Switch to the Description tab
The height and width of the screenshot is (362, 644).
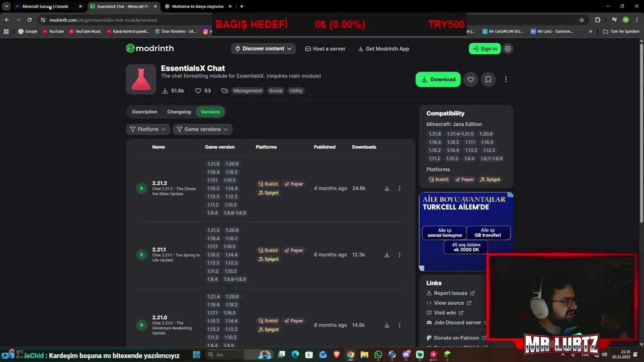pyautogui.click(x=144, y=112)
